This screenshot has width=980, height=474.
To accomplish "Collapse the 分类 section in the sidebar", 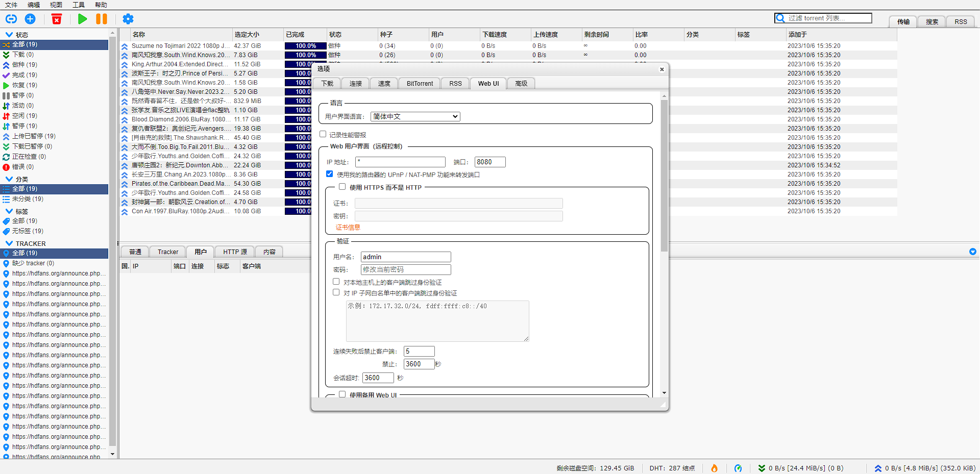I will [9, 179].
